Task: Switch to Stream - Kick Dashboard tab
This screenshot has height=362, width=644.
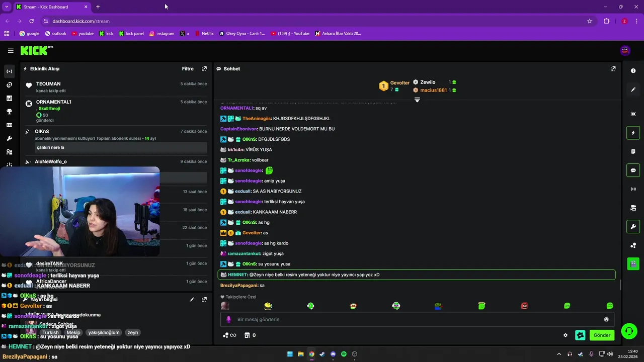Action: point(51,7)
